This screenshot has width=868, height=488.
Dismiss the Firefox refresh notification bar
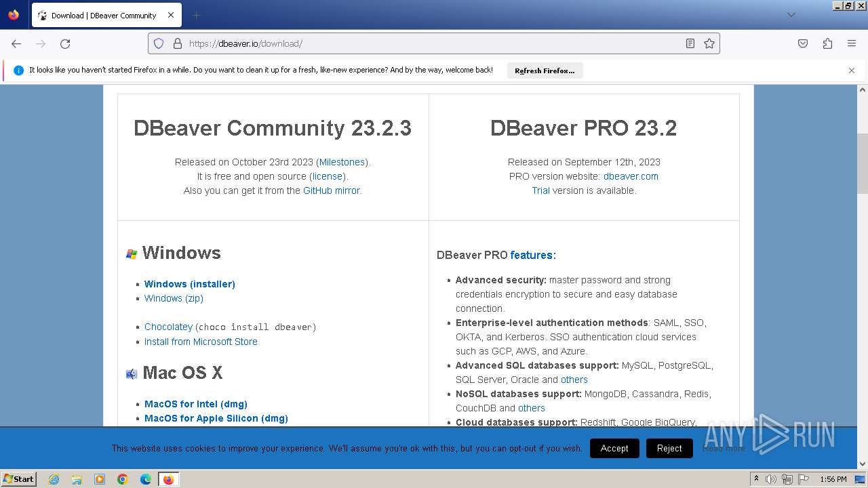click(x=852, y=70)
